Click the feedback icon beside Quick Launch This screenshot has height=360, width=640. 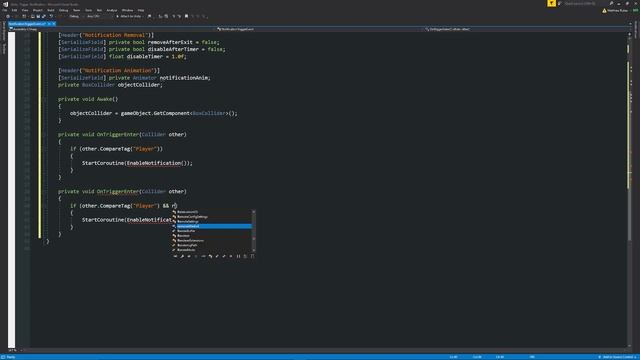[x=560, y=3]
